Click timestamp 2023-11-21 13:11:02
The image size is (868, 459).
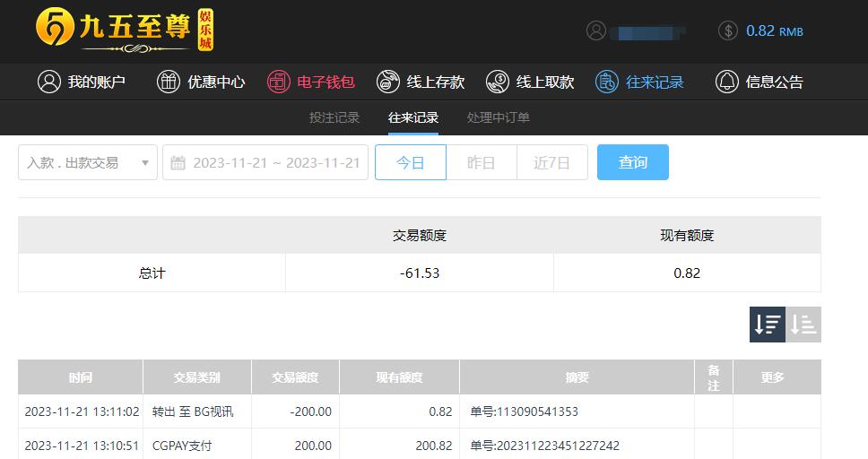tap(82, 411)
